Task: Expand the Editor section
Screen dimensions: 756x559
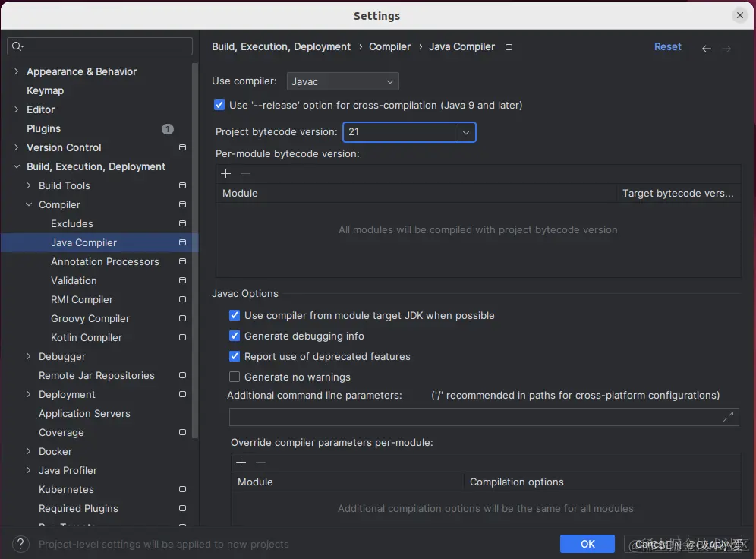Action: point(17,109)
